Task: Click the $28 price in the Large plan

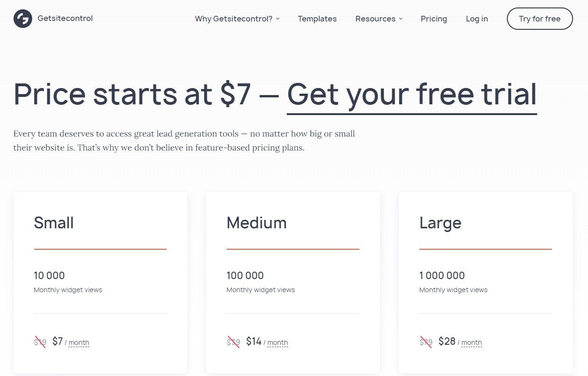Action: tap(447, 342)
